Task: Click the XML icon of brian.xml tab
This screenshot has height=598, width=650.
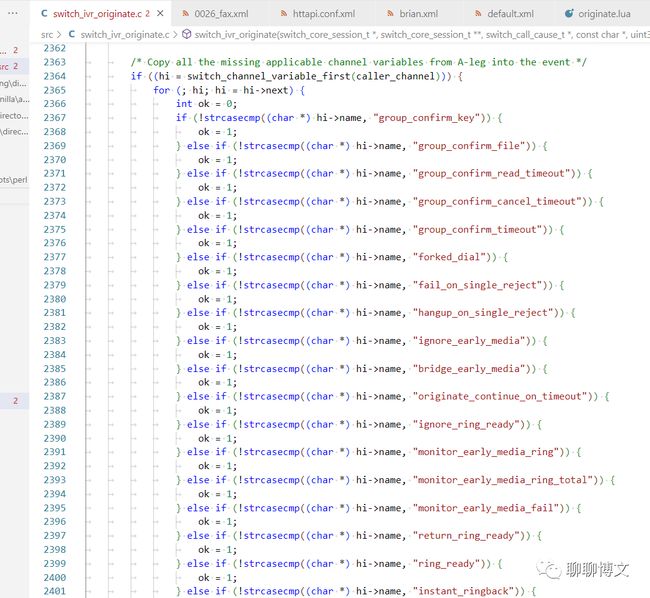Action: coord(390,14)
